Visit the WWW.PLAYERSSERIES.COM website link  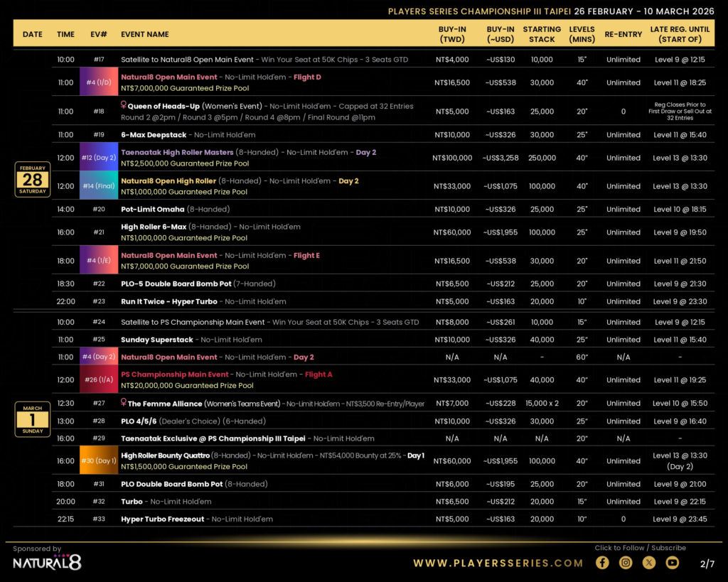pyautogui.click(x=498, y=563)
